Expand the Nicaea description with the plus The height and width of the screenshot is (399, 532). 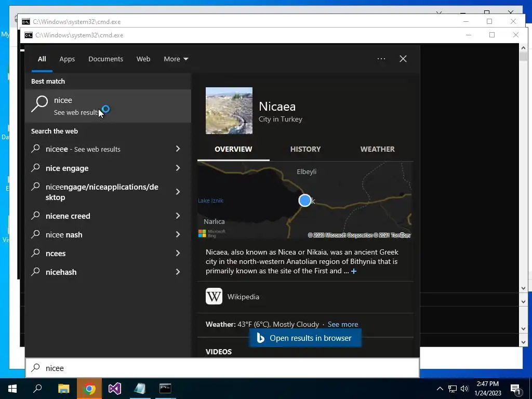[x=354, y=271]
